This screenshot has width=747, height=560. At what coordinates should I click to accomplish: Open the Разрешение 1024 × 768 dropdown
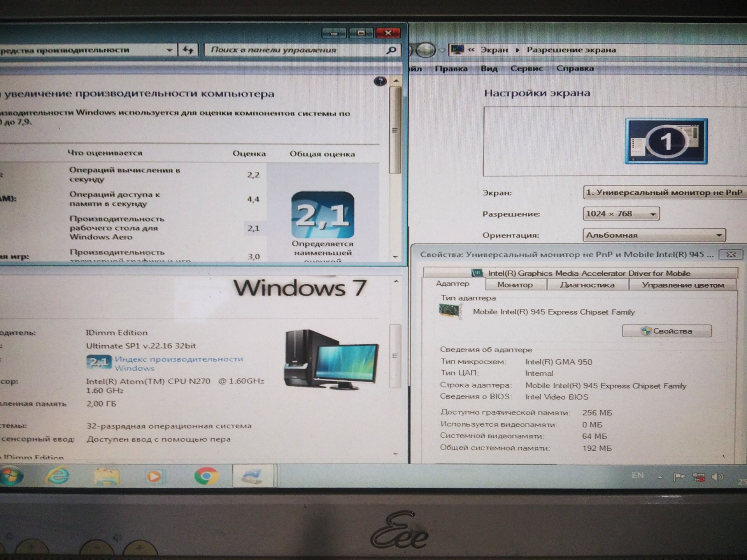click(x=621, y=213)
